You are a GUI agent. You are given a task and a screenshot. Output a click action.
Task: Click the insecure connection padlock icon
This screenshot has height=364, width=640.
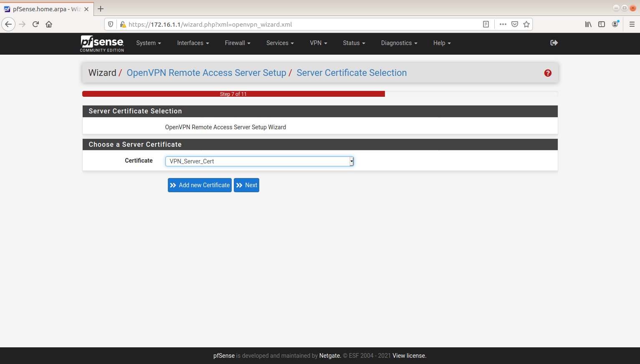pyautogui.click(x=123, y=24)
